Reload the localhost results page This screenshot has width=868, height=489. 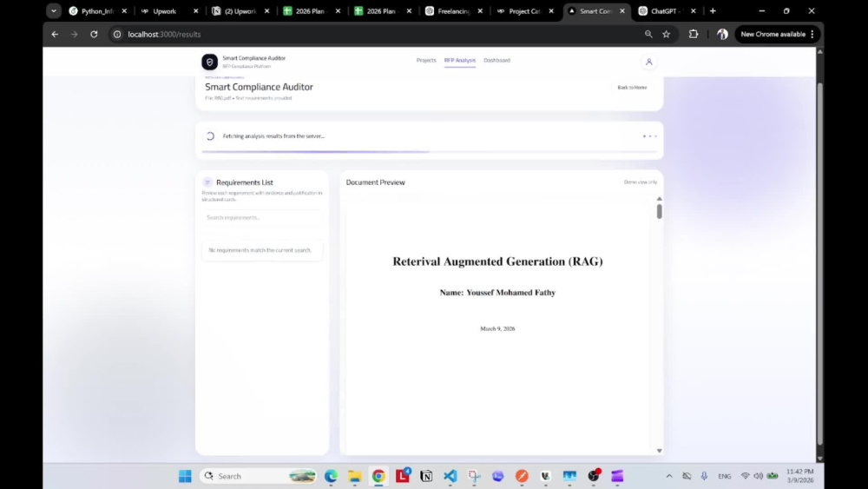click(x=94, y=35)
